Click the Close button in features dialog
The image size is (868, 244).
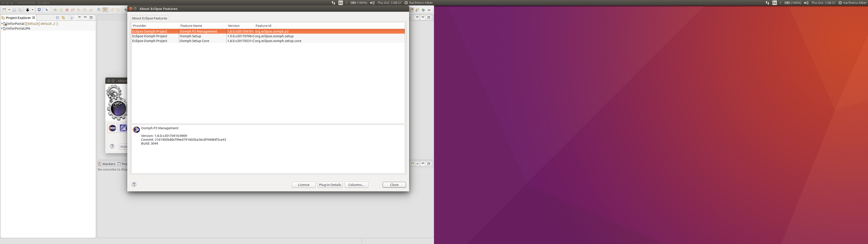[394, 185]
